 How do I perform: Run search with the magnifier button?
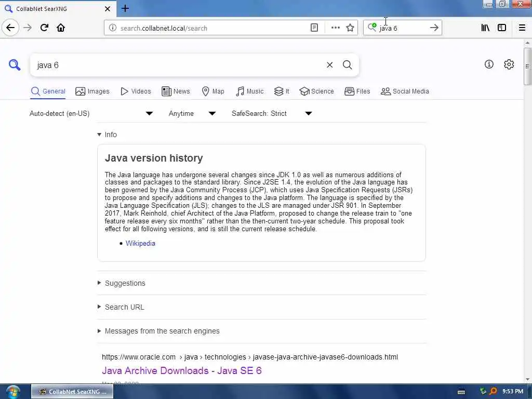(x=347, y=65)
